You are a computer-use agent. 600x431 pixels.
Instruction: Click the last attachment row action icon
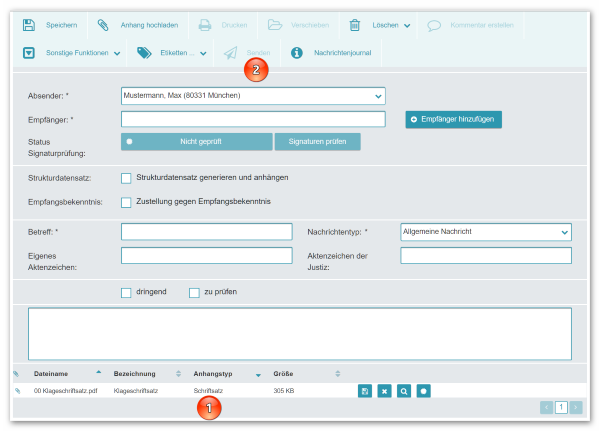click(x=423, y=390)
